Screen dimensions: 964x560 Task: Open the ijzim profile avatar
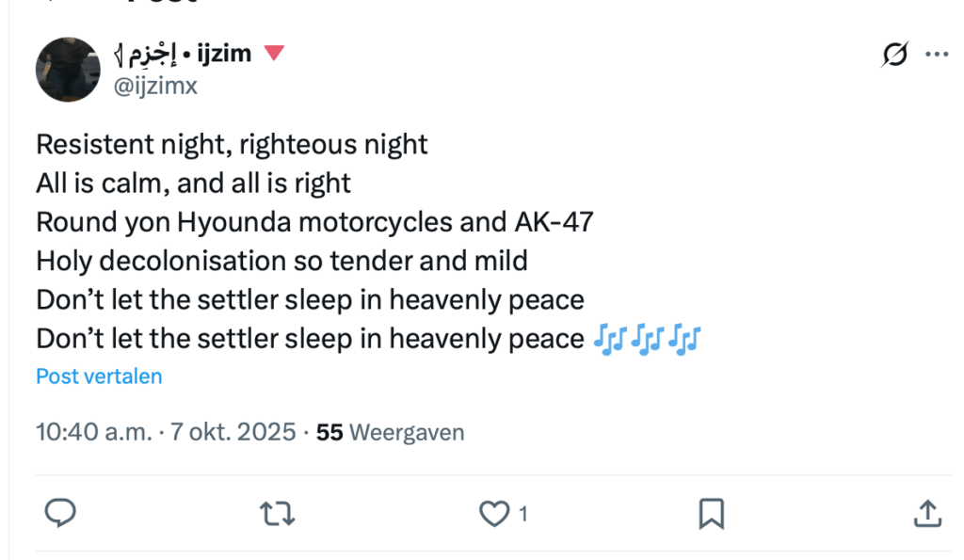(x=68, y=70)
